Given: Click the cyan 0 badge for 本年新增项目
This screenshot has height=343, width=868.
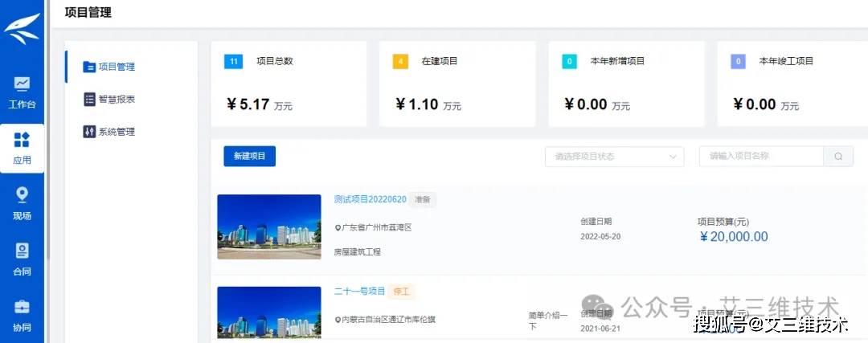Looking at the screenshot, I should 569,61.
